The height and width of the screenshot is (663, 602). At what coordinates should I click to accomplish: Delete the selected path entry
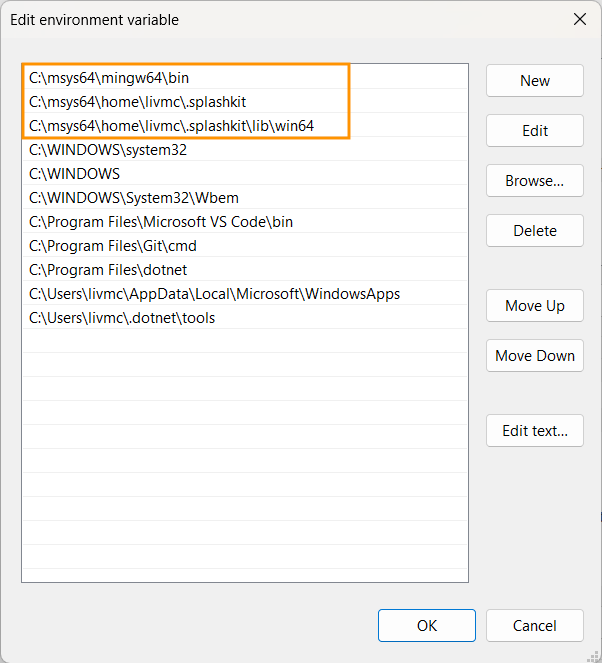pyautogui.click(x=534, y=231)
